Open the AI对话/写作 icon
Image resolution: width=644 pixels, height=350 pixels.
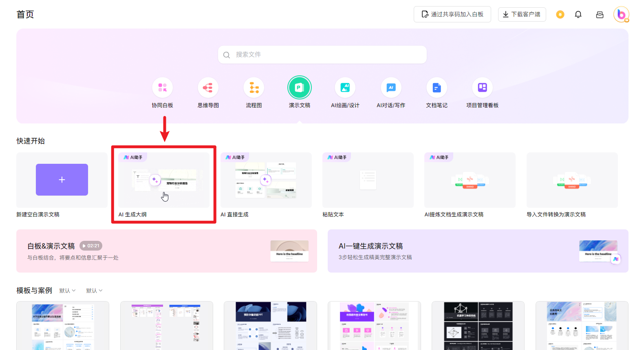(x=391, y=88)
